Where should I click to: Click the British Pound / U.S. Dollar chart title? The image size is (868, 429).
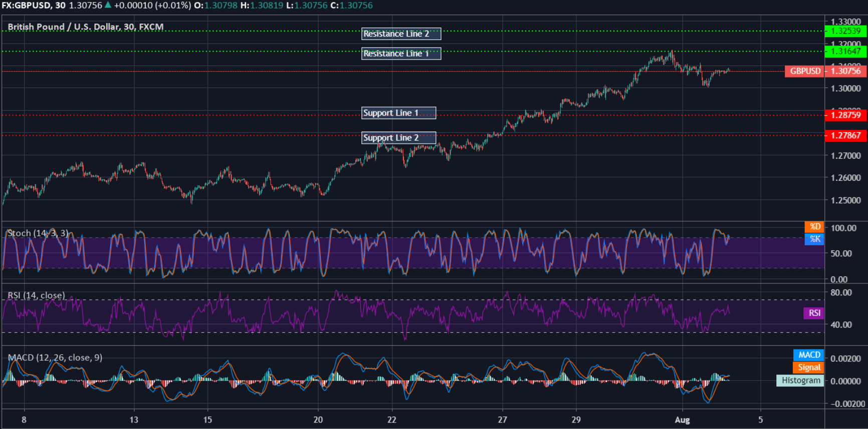pyautogui.click(x=86, y=27)
